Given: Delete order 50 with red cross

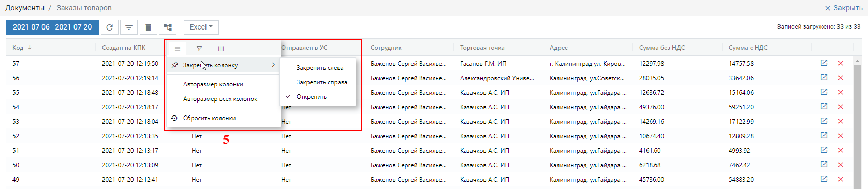Looking at the screenshot, I should 841,165.
